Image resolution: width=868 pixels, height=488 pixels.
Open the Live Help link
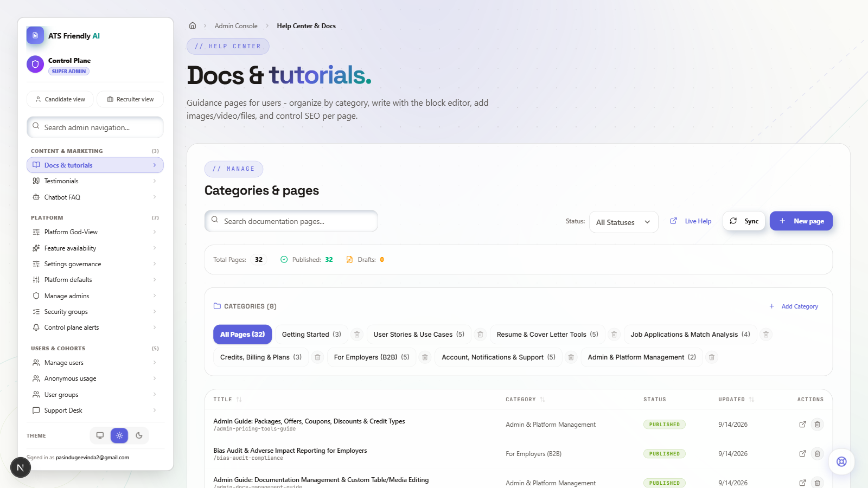coord(691,221)
